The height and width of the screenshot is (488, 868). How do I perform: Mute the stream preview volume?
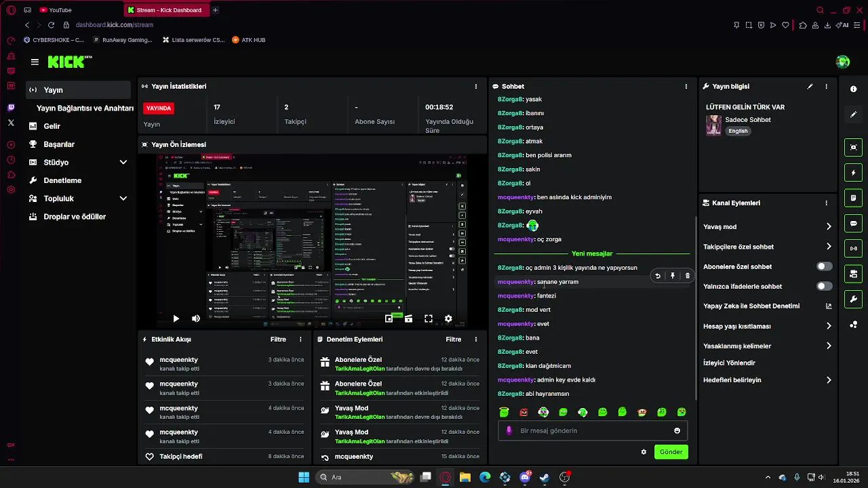click(x=196, y=319)
